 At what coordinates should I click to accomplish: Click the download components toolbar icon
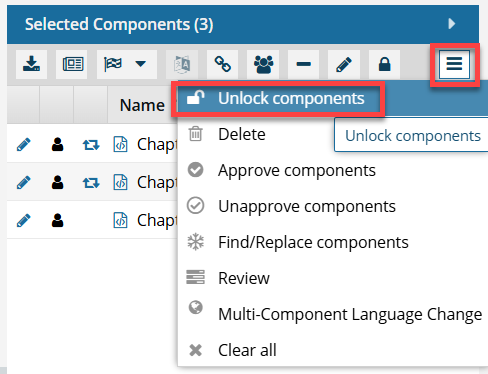click(31, 64)
